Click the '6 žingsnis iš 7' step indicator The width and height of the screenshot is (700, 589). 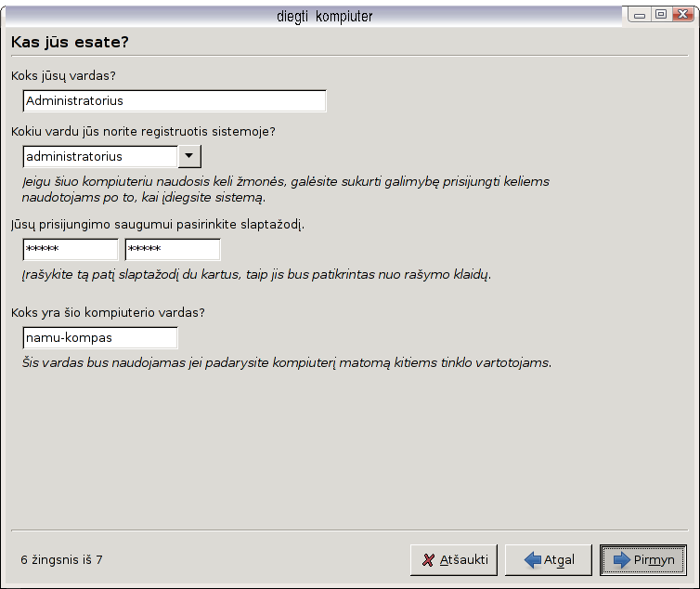pos(61,560)
